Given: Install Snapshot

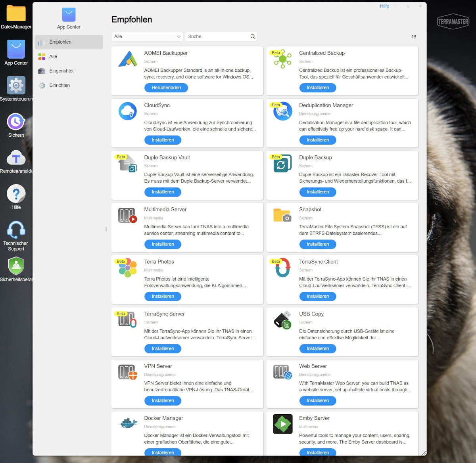Looking at the screenshot, I should (318, 244).
